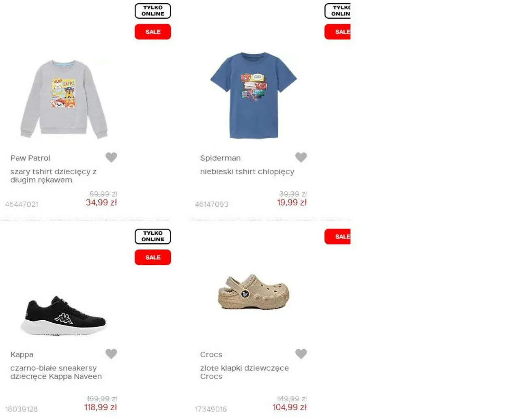Screen dimensions: 507x420
Task: Click TYLKO ONLINE badge above Kappa sneakers
Action: coord(153,236)
